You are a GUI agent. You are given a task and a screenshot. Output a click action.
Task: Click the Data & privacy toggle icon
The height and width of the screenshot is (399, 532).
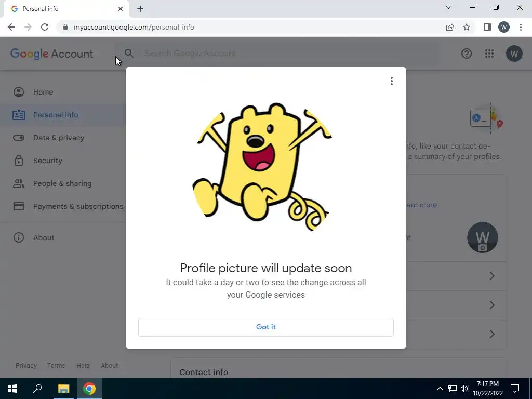[19, 138]
